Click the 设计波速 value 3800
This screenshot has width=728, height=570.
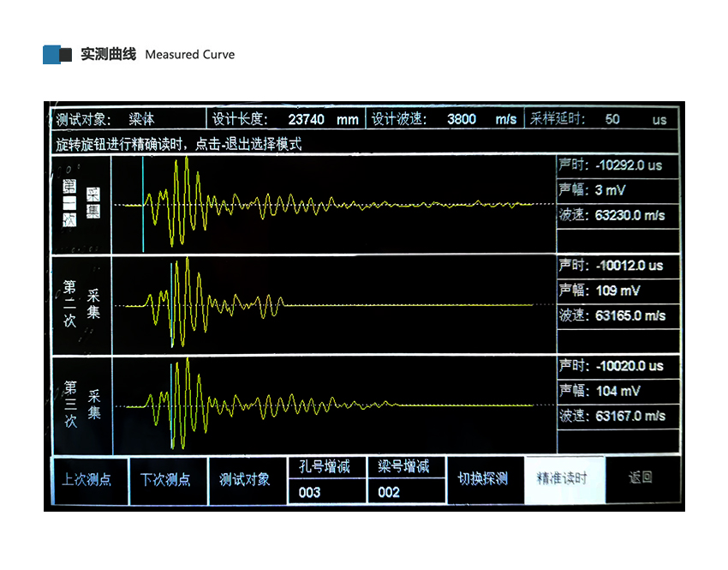coord(462,120)
